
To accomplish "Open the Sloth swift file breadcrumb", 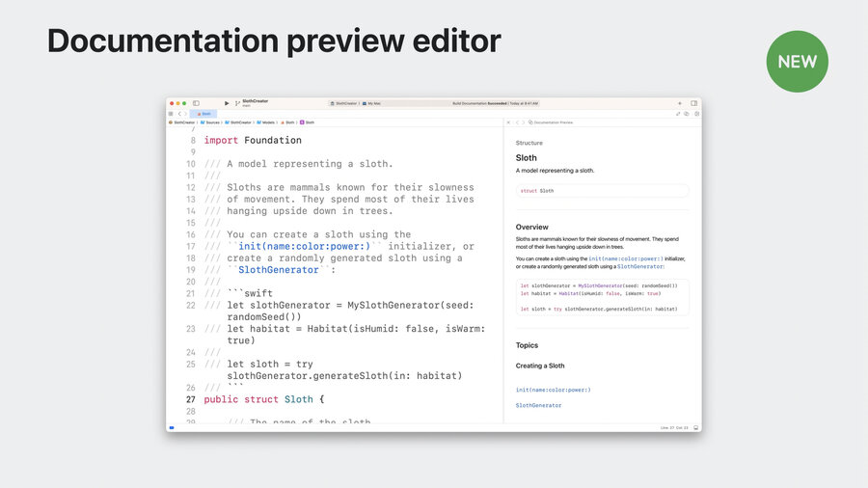I will pyautogui.click(x=287, y=122).
